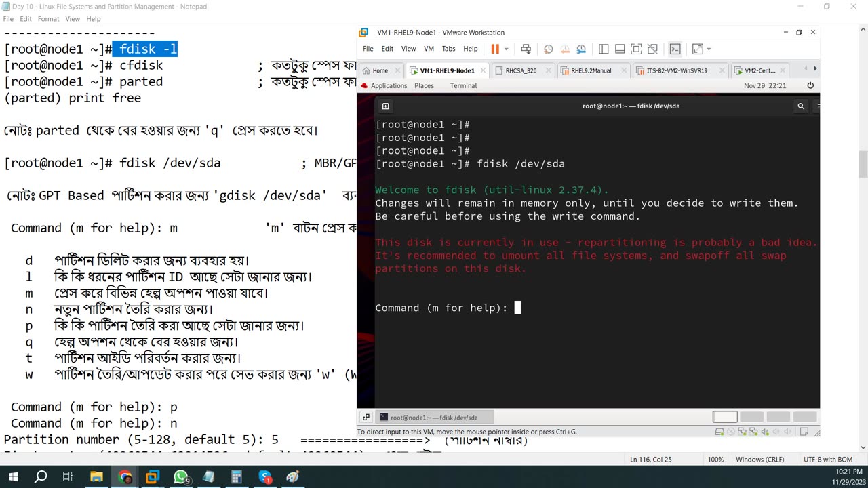868x488 pixels.
Task: Click Send Ctrl+Alt+Del toolbar icon
Action: pos(526,49)
